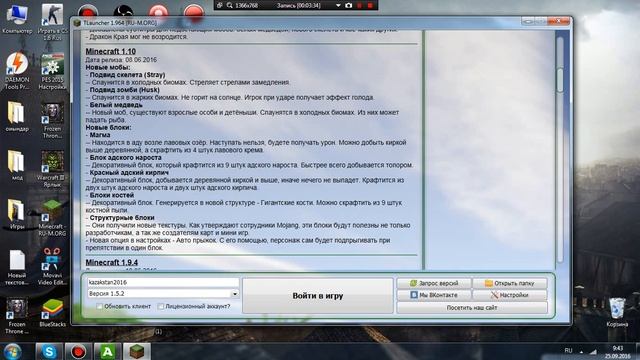
Task: Click the camera screenshot icon in the recorder bar
Action: (349, 5)
